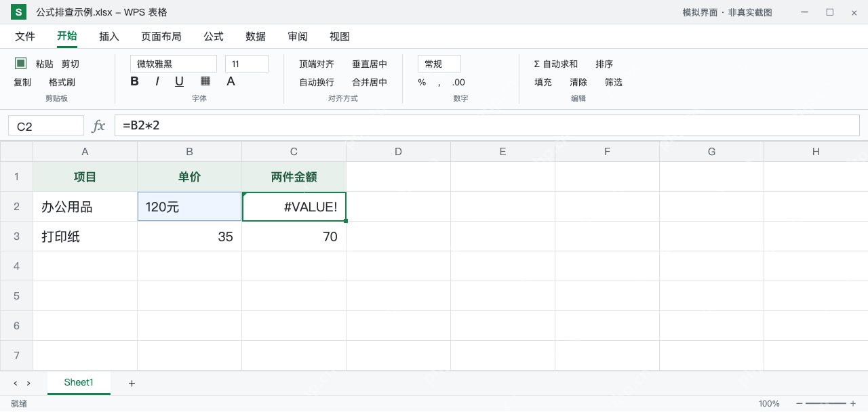
Task: Open the 视图 ribbon tab
Action: pyautogui.click(x=340, y=37)
